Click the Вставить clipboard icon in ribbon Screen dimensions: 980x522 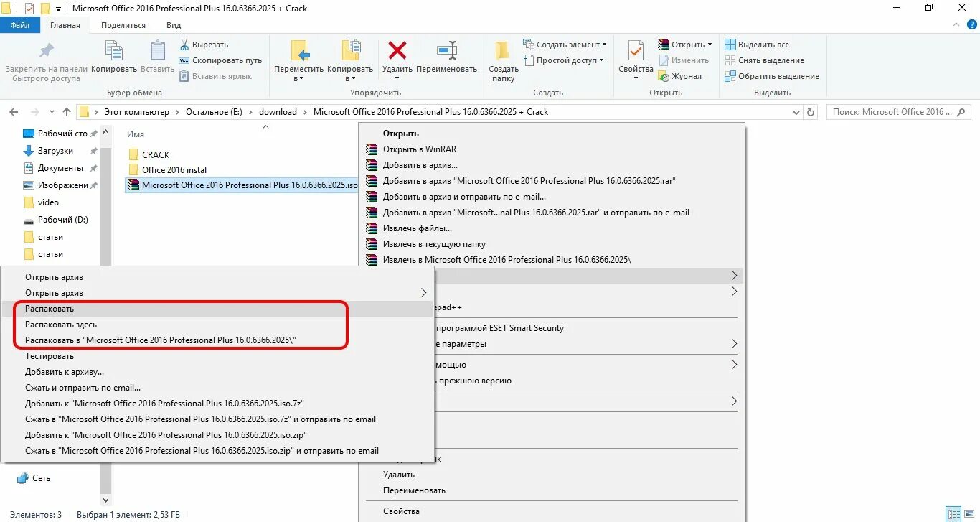157,51
